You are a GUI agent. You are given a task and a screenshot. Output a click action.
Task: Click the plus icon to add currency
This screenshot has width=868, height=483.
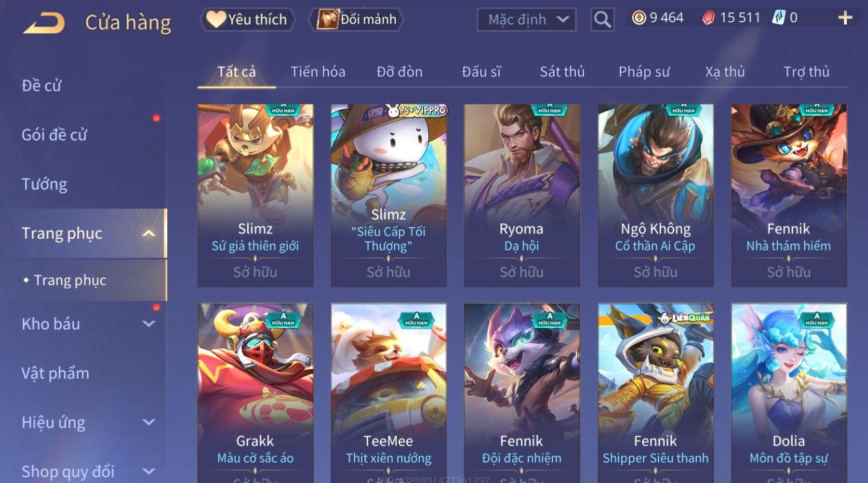point(845,18)
